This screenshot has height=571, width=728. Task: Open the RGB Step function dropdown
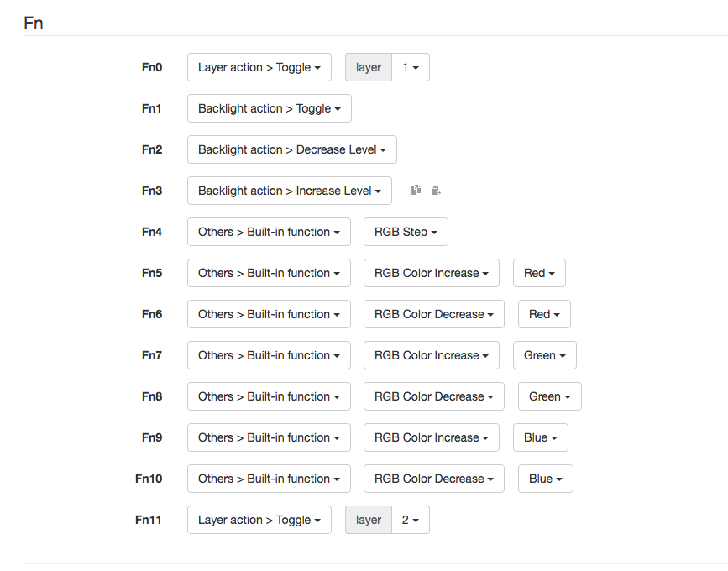(406, 232)
